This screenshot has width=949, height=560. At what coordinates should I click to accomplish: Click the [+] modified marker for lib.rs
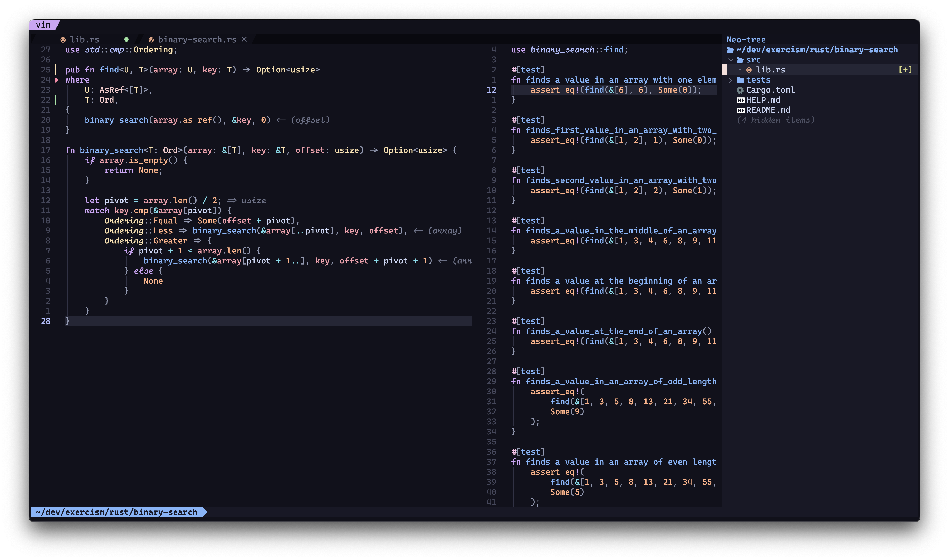905,69
